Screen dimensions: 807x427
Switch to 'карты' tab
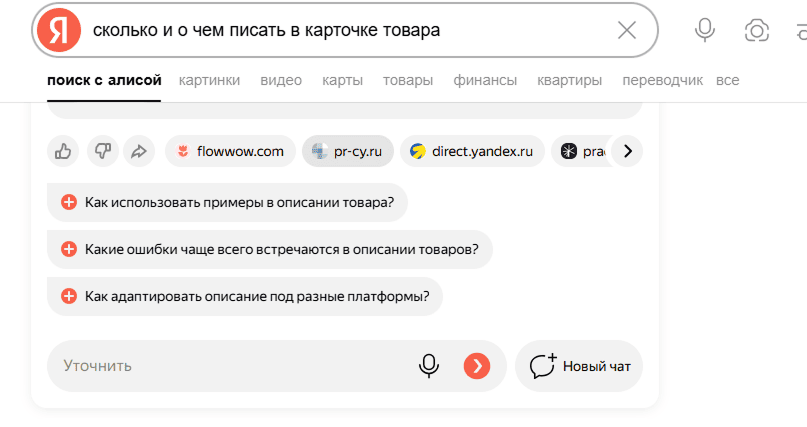342,80
